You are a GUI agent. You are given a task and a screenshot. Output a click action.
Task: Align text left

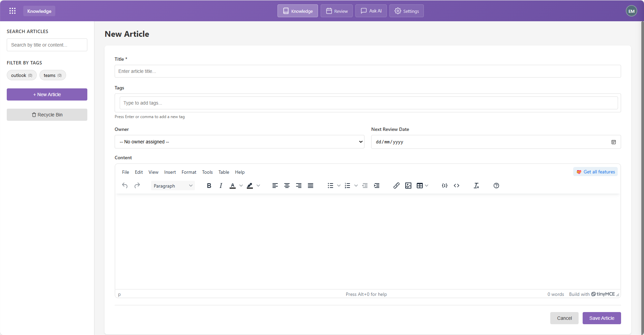pos(275,186)
